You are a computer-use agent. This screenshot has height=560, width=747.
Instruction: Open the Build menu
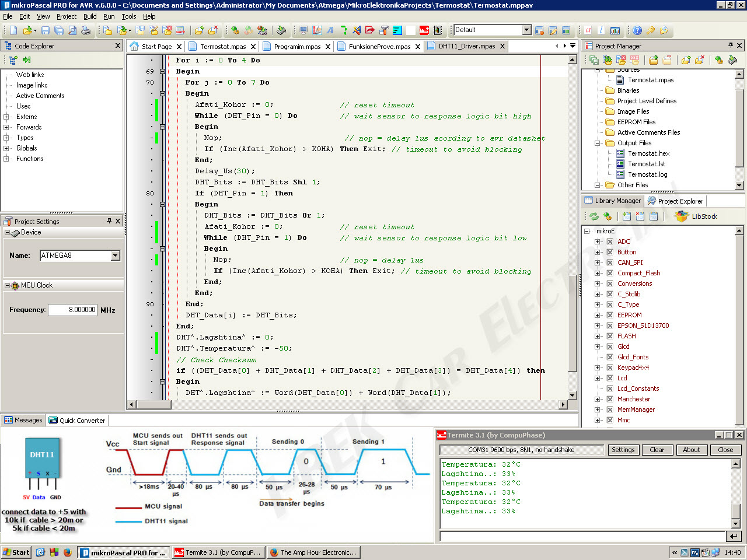tap(90, 16)
